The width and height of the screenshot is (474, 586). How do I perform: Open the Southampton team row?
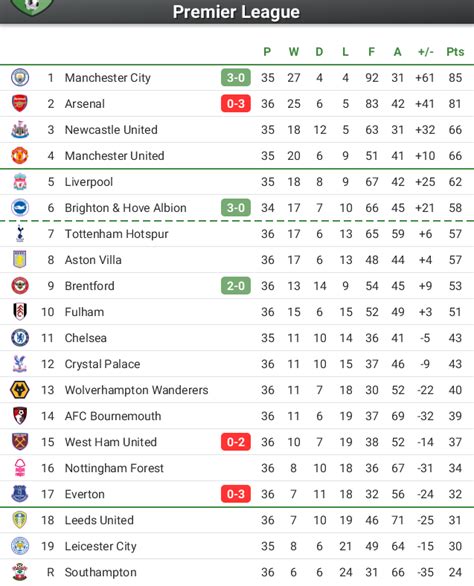[237, 572]
